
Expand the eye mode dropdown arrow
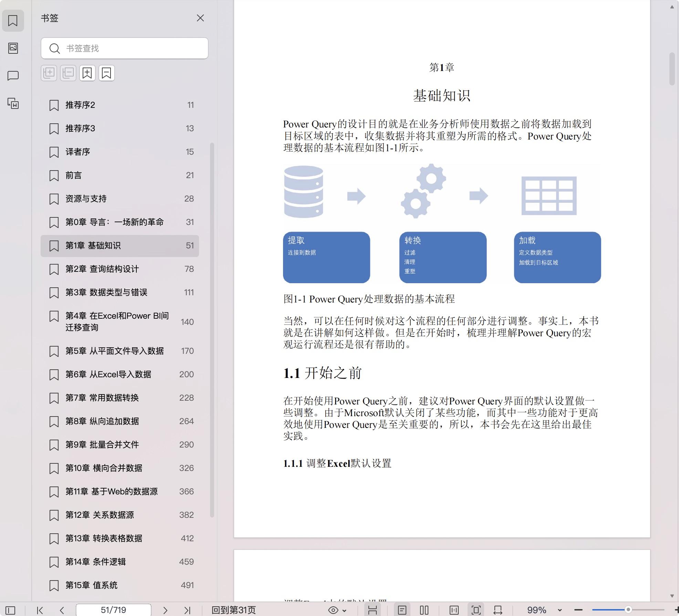coord(344,610)
